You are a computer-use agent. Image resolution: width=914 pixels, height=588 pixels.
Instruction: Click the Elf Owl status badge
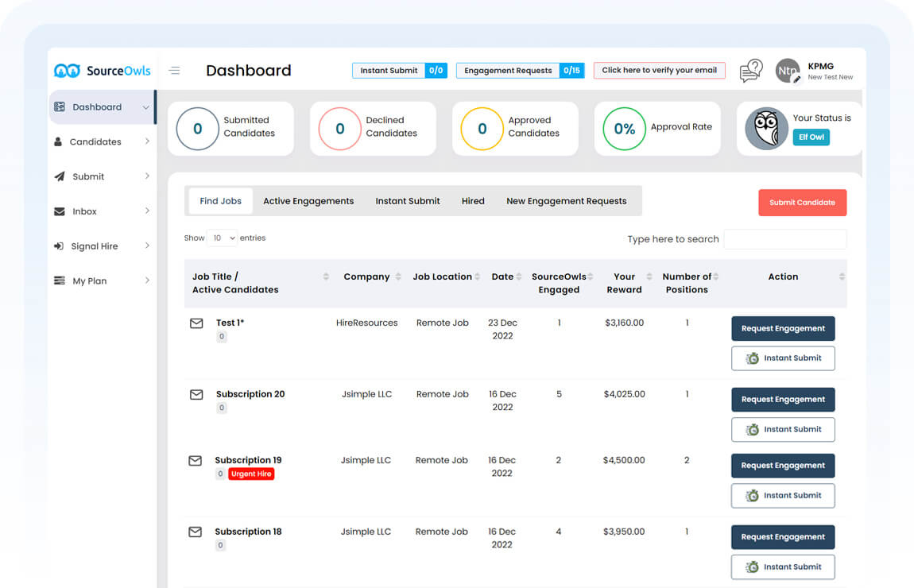point(811,137)
